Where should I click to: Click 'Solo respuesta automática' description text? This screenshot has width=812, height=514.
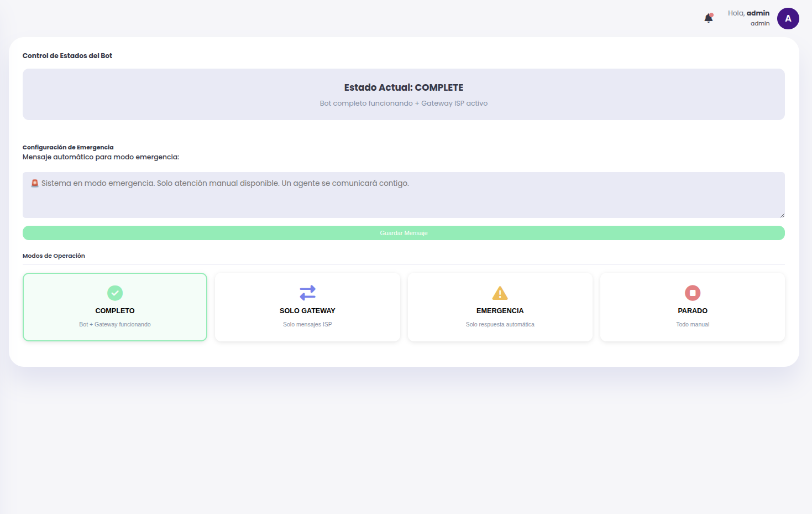[500, 325]
